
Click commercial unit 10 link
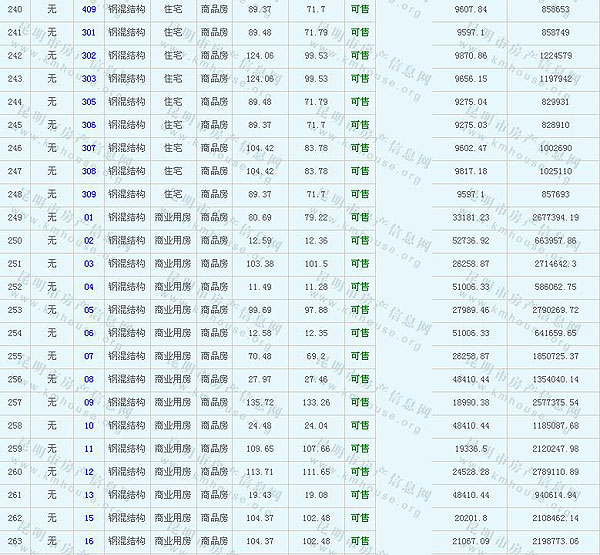coord(88,425)
